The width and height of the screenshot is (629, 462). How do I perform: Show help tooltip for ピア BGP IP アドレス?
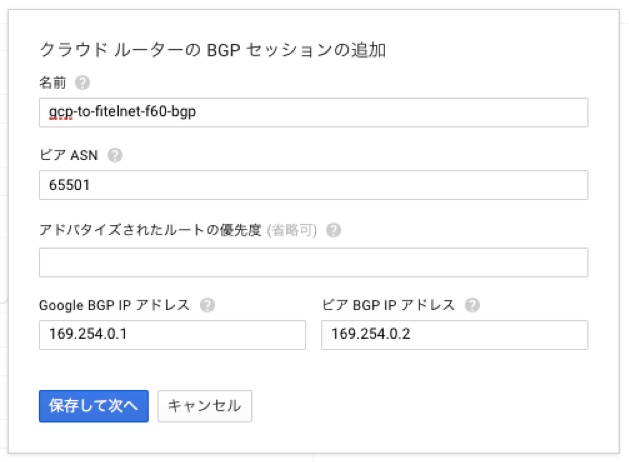tap(472, 305)
